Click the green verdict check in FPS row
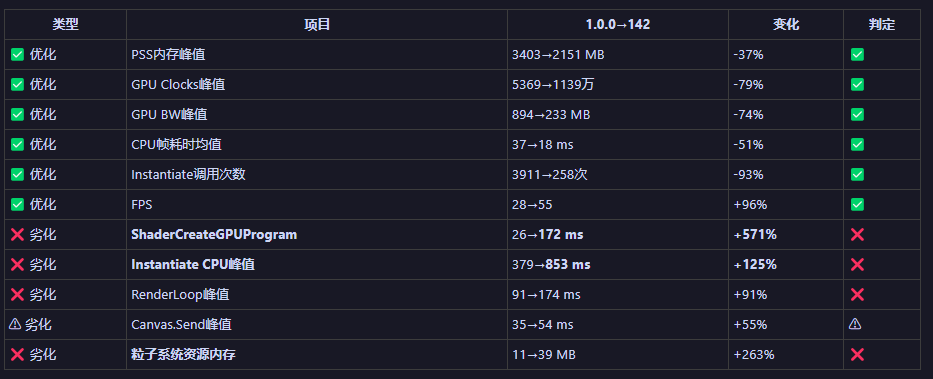933x379 pixels. click(x=857, y=205)
